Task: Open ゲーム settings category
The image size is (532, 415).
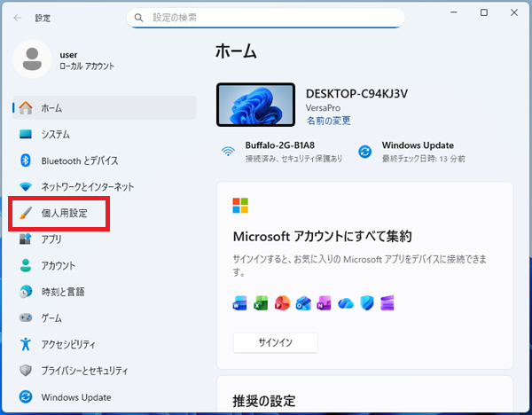Action: pyautogui.click(x=51, y=317)
